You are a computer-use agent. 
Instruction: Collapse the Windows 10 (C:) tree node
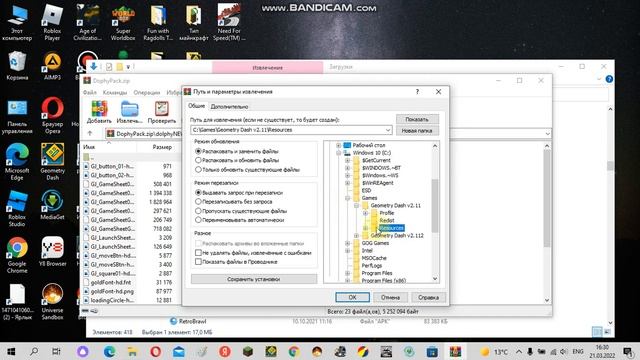coord(338,153)
